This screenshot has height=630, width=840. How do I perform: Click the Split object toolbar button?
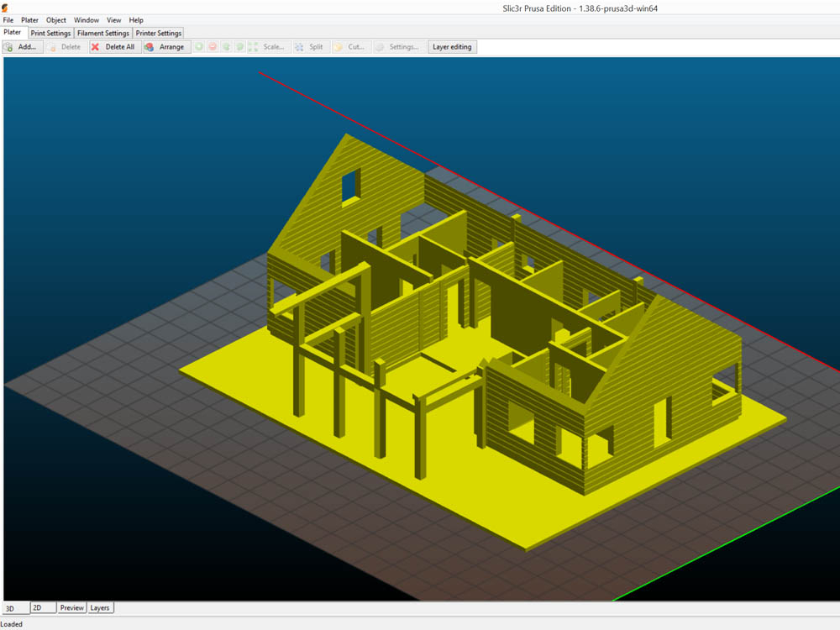309,47
